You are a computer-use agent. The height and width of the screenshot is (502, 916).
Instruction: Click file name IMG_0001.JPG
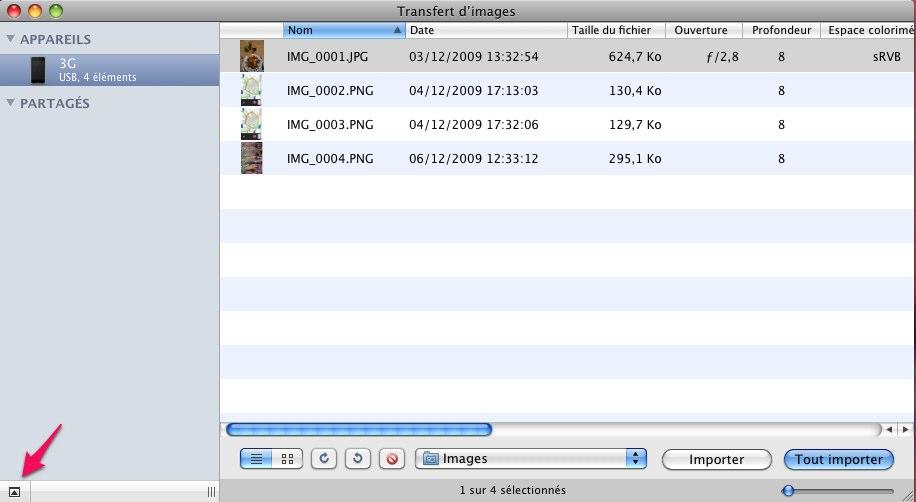tap(327, 57)
